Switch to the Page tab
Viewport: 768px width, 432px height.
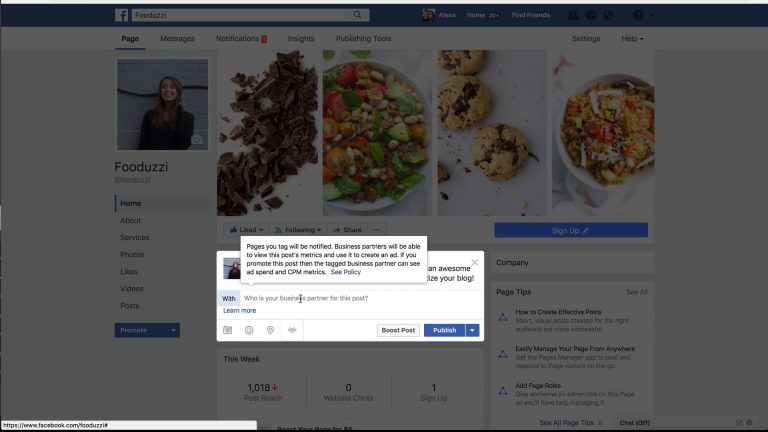130,38
